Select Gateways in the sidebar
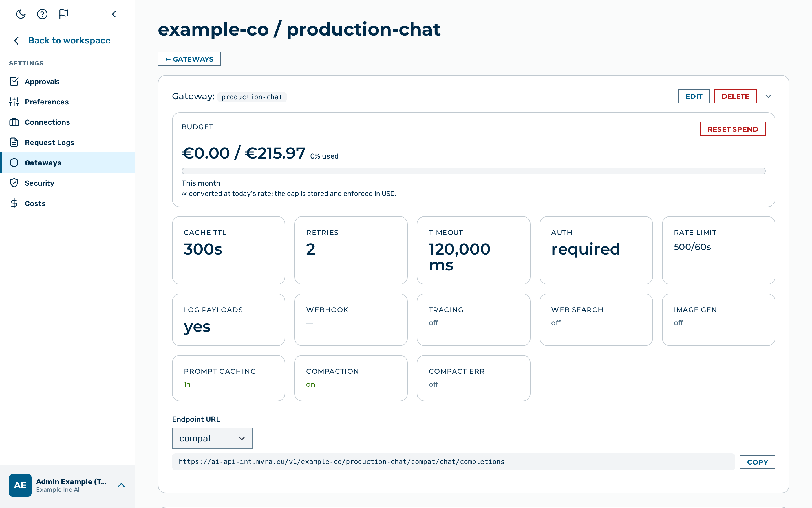The width and height of the screenshot is (812, 508). [x=67, y=163]
